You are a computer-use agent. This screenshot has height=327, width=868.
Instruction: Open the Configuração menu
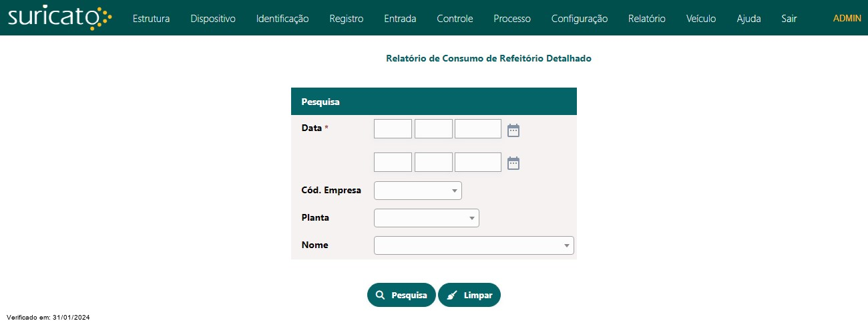click(x=580, y=19)
